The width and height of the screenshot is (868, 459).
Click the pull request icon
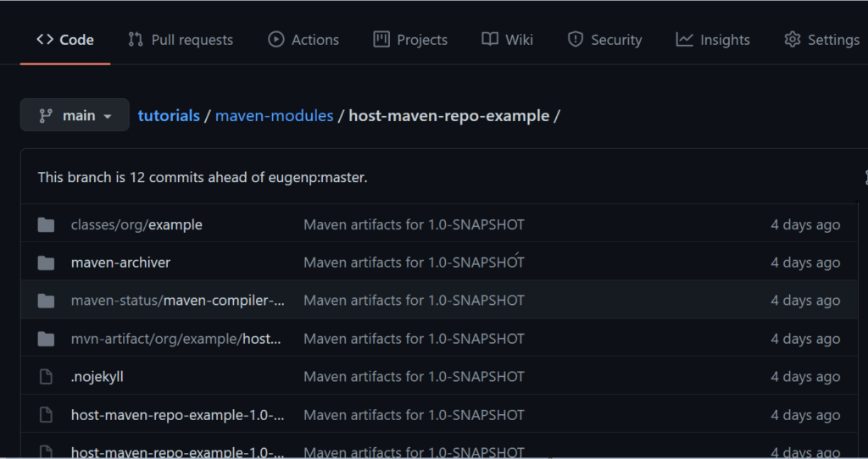point(136,39)
